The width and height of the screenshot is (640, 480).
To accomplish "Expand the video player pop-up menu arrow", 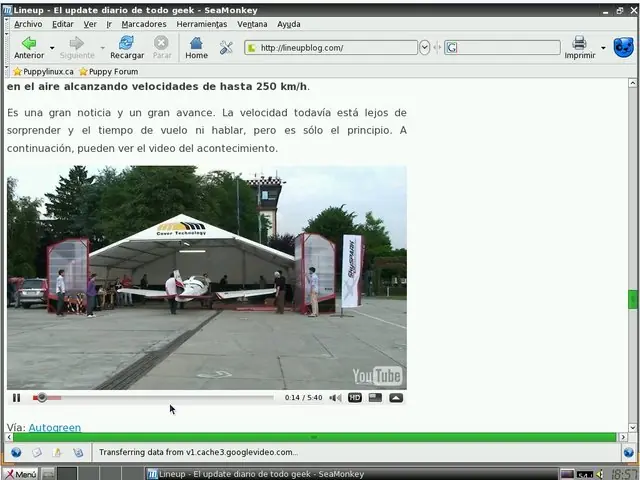I will [x=396, y=398].
